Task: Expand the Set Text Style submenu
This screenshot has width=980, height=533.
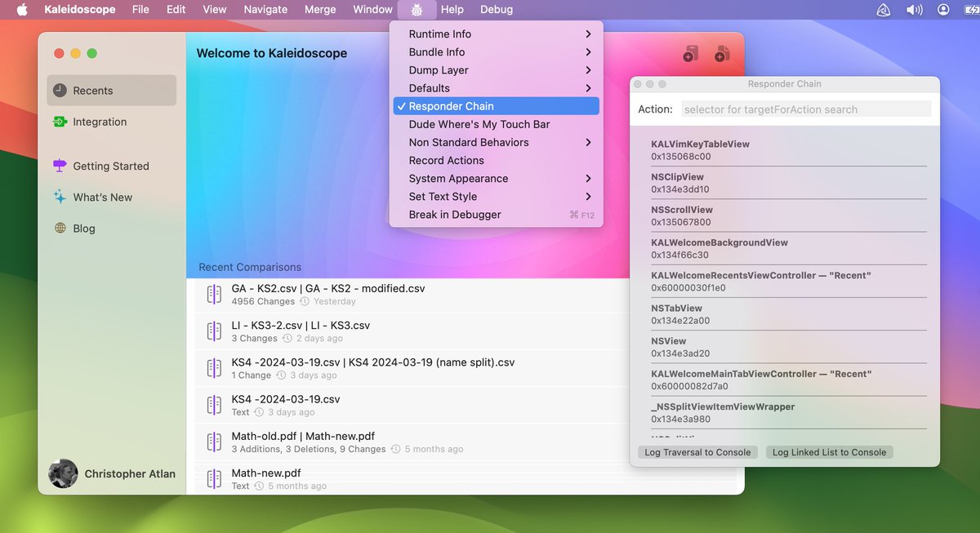Action: (x=496, y=196)
